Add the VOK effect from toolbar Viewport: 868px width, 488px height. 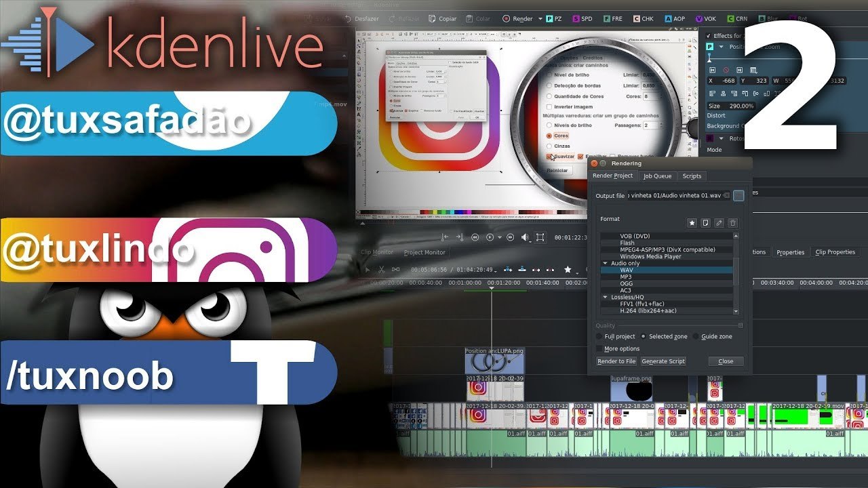click(705, 19)
